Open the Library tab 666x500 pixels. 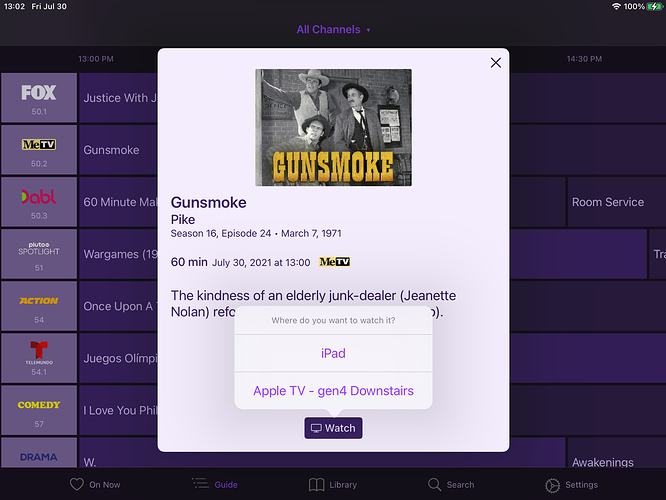coord(333,484)
